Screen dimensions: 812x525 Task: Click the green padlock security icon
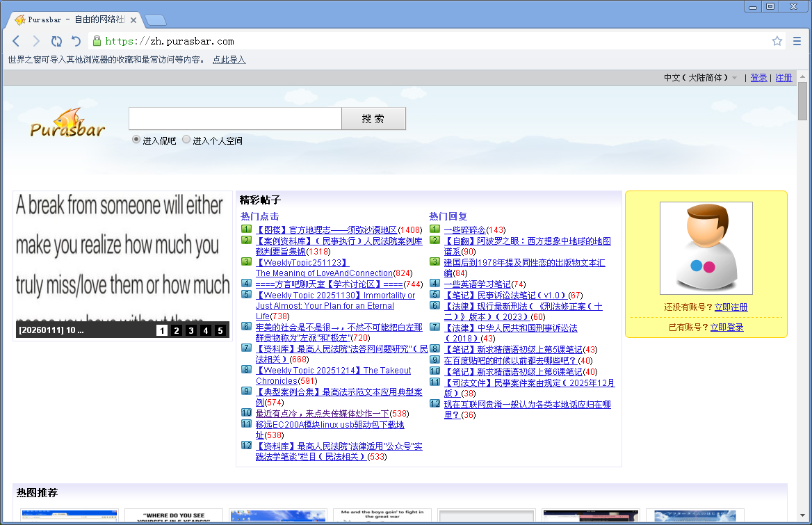tap(97, 41)
